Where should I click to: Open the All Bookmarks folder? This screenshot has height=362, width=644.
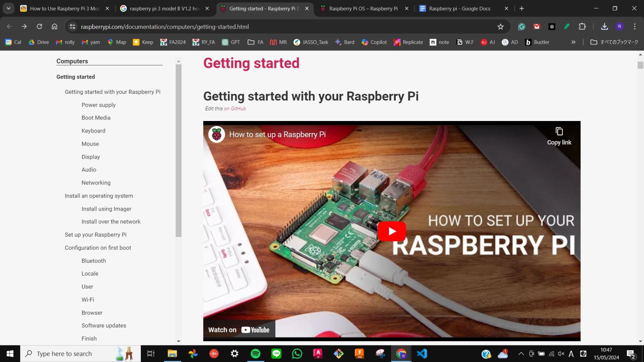click(x=614, y=42)
